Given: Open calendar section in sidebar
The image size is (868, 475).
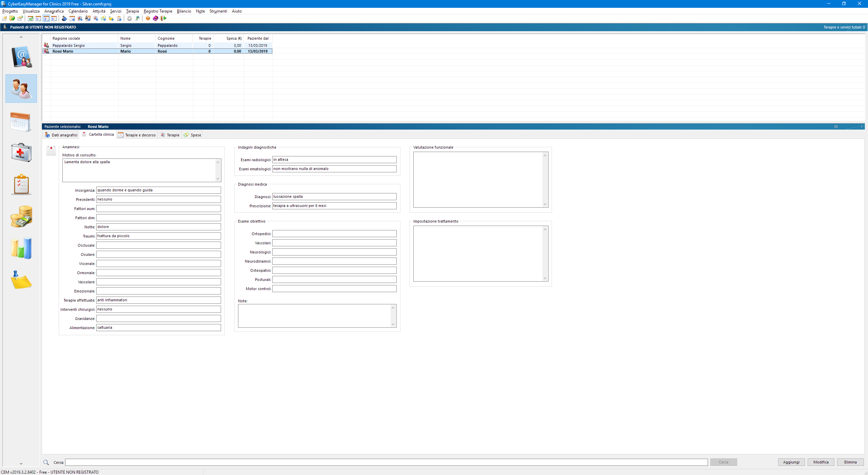Looking at the screenshot, I should pos(21,121).
